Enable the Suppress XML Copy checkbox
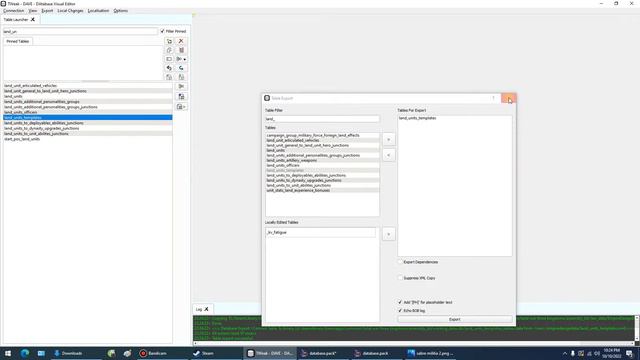The height and width of the screenshot is (360, 640). click(400, 278)
